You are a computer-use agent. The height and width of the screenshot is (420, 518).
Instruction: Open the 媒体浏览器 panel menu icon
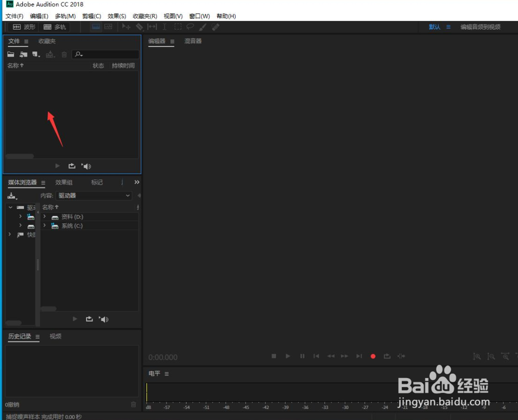[43, 182]
